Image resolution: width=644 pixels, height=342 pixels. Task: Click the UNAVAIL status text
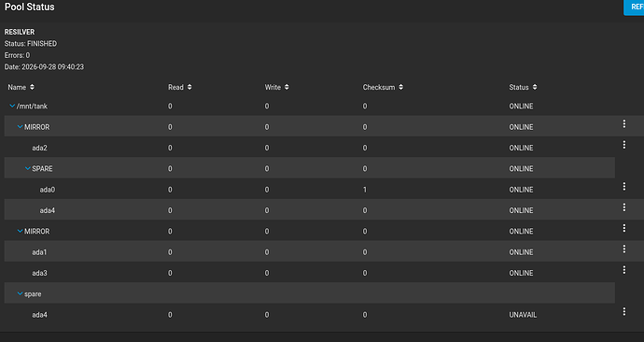(523, 315)
